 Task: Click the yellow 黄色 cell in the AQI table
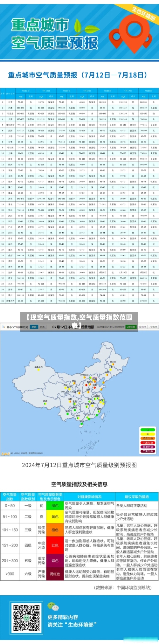coord(55,517)
